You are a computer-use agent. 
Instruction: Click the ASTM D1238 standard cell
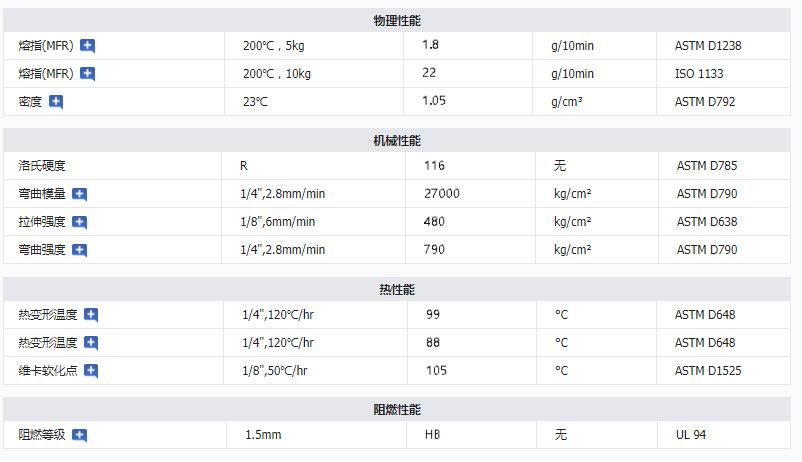click(x=707, y=46)
